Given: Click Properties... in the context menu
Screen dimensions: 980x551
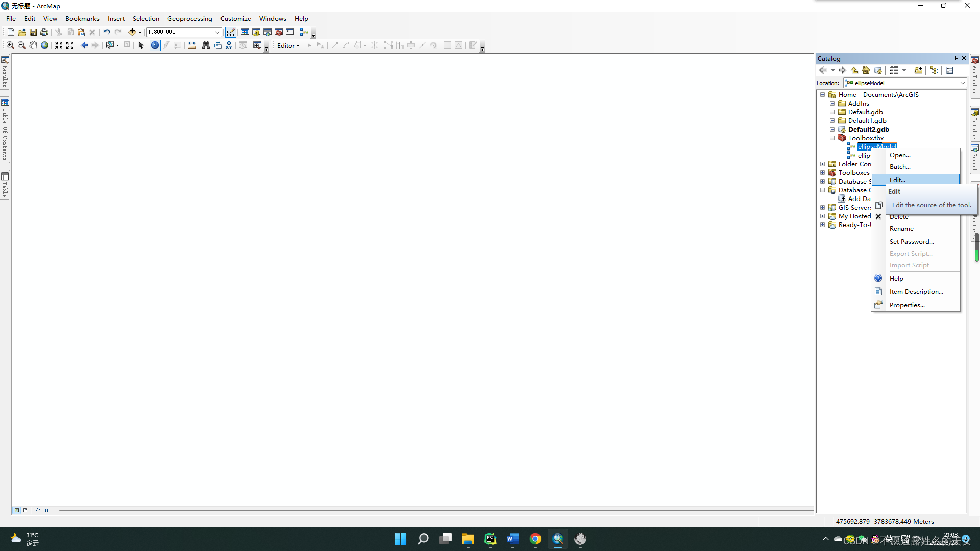Looking at the screenshot, I should pos(906,305).
